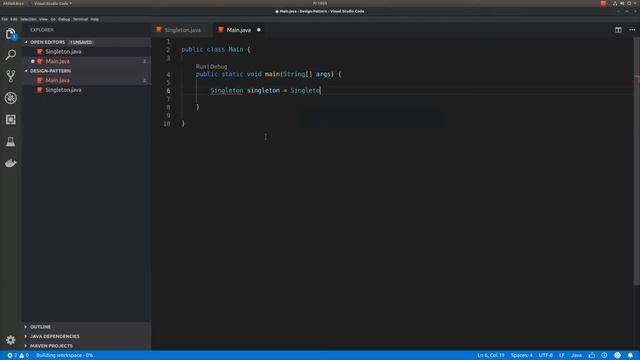Change indentation via Spaces: 4

pos(522,356)
